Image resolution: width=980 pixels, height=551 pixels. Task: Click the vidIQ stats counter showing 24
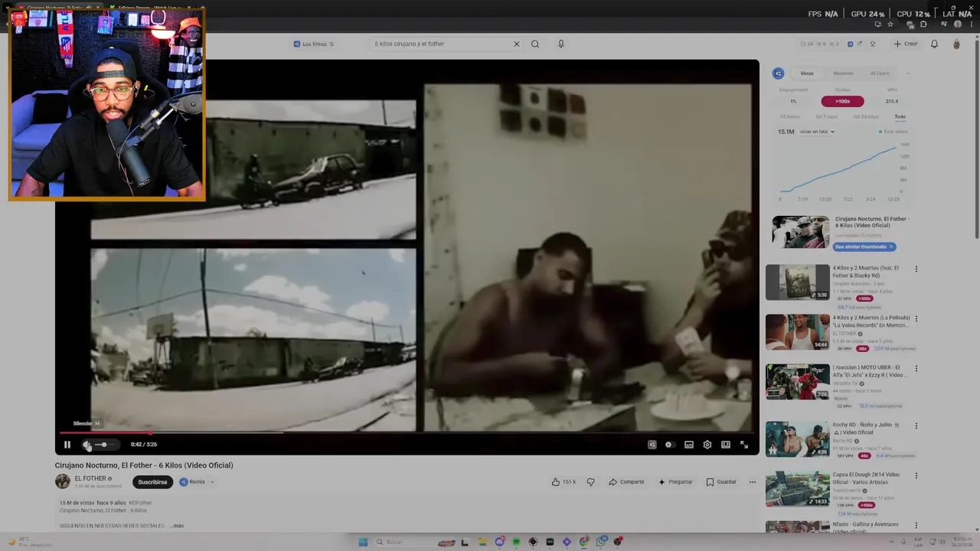click(x=806, y=44)
